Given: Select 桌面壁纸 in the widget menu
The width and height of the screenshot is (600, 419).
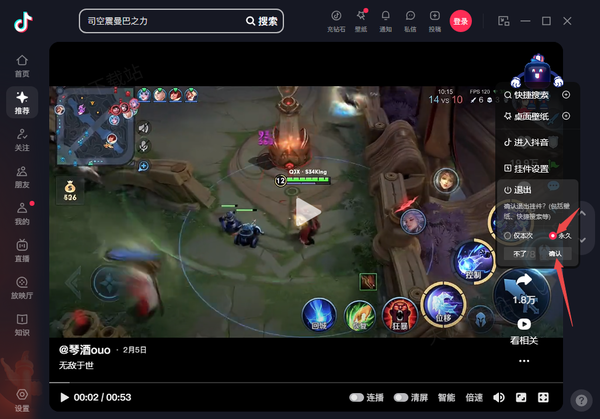Looking at the screenshot, I should [527, 116].
